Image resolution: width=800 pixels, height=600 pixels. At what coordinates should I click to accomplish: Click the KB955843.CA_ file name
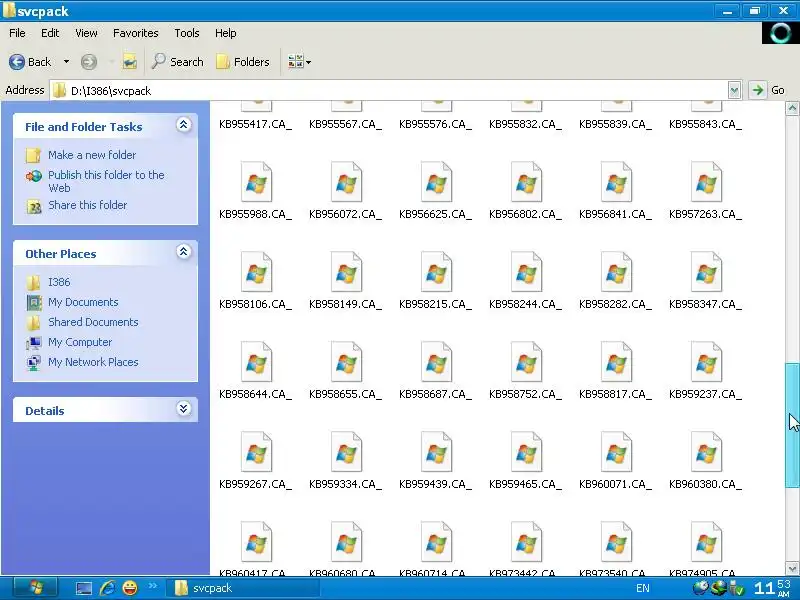click(706, 124)
